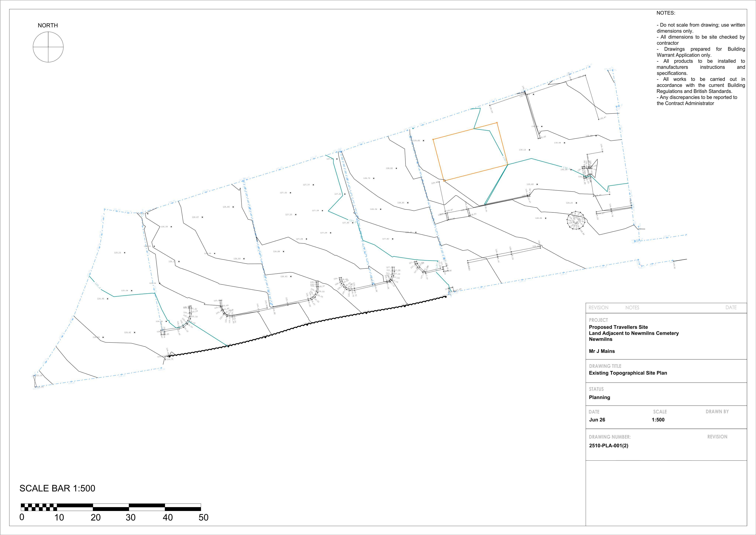Select the DRAWING TITLE field label

coord(605,366)
